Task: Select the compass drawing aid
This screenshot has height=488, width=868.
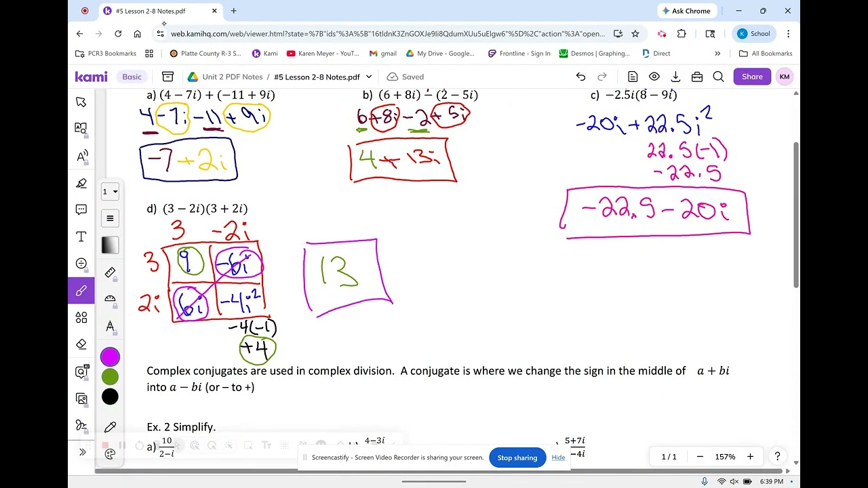Action: point(110,327)
